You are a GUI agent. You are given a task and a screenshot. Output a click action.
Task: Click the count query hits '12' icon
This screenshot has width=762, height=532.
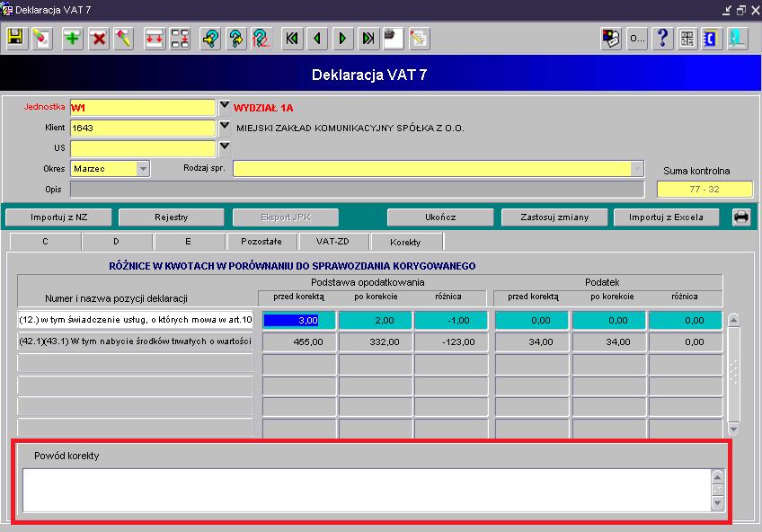tap(261, 39)
